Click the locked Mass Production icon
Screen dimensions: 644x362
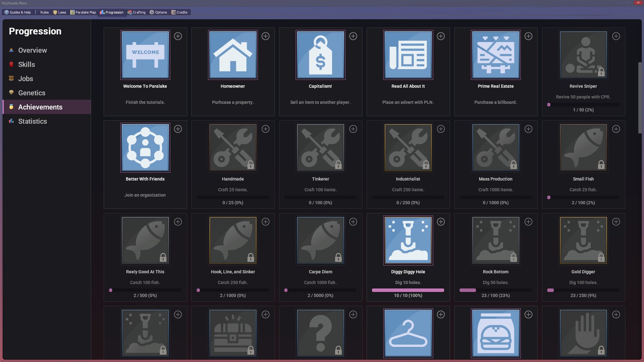[496, 148]
